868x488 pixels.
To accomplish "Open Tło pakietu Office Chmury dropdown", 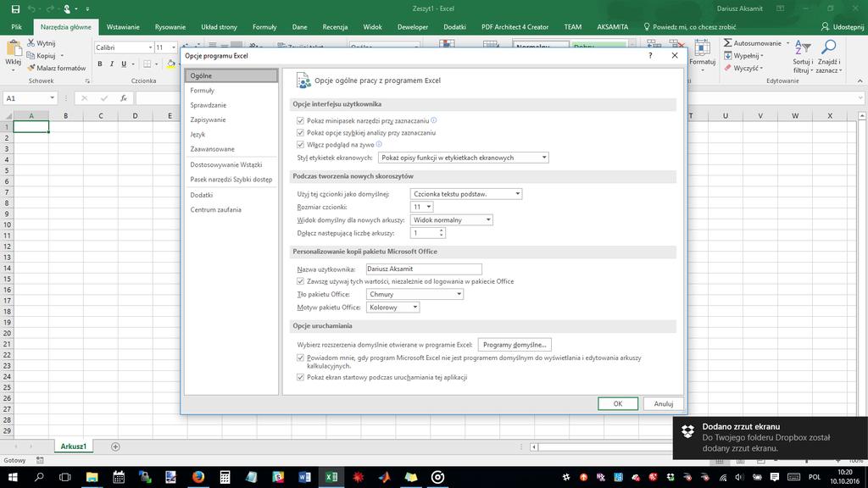I will [x=415, y=294].
